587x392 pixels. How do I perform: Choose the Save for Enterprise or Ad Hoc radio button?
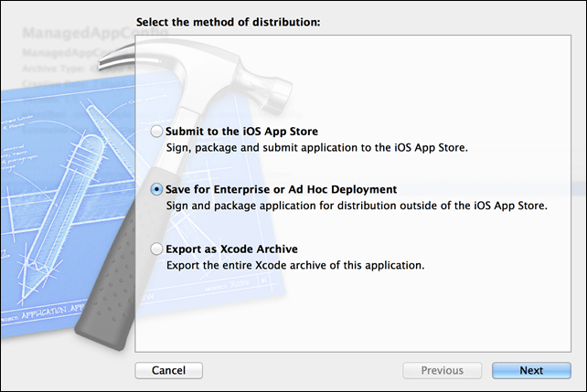coord(158,189)
